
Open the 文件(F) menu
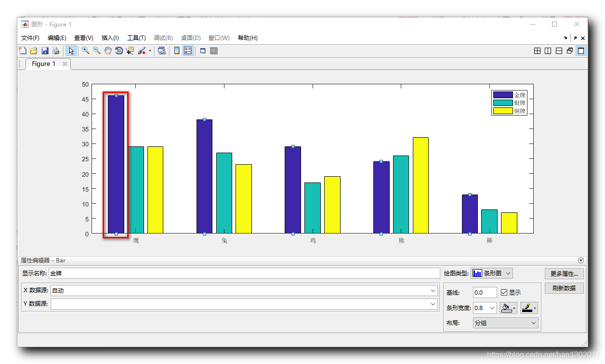tap(30, 38)
